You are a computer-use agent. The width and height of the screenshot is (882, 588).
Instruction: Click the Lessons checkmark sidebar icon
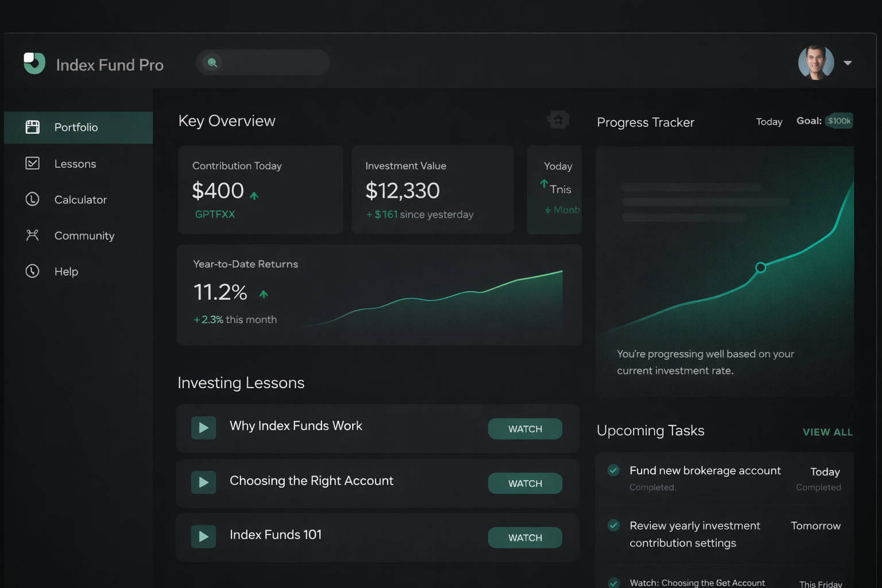(33, 164)
